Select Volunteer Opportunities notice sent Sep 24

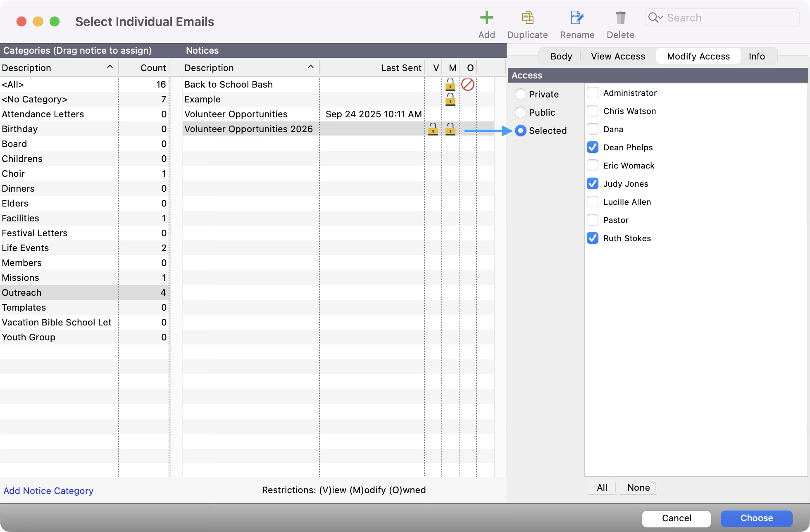(x=338, y=114)
